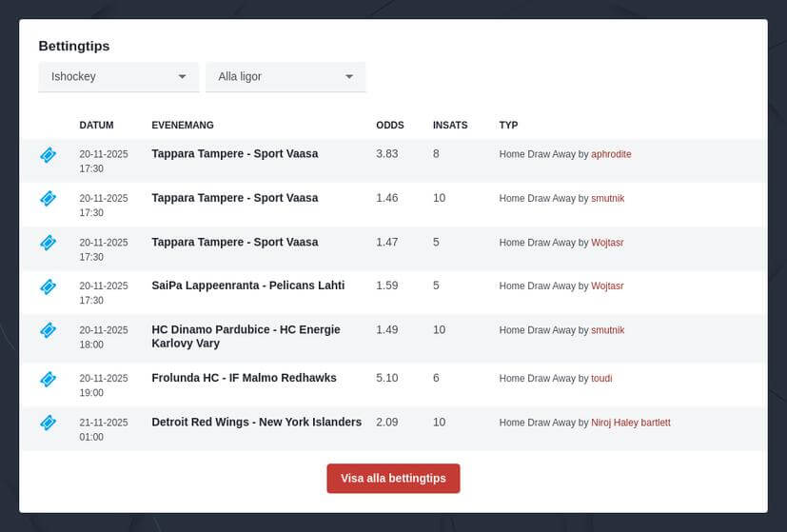Select the Frolunda HC - IF Malmo Redhawks event
The height and width of the screenshot is (532, 787).
(x=244, y=378)
